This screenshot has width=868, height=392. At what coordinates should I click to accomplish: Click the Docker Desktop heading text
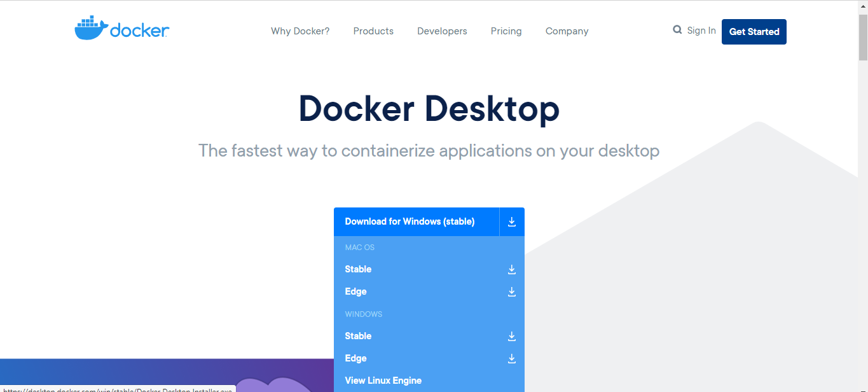(429, 109)
